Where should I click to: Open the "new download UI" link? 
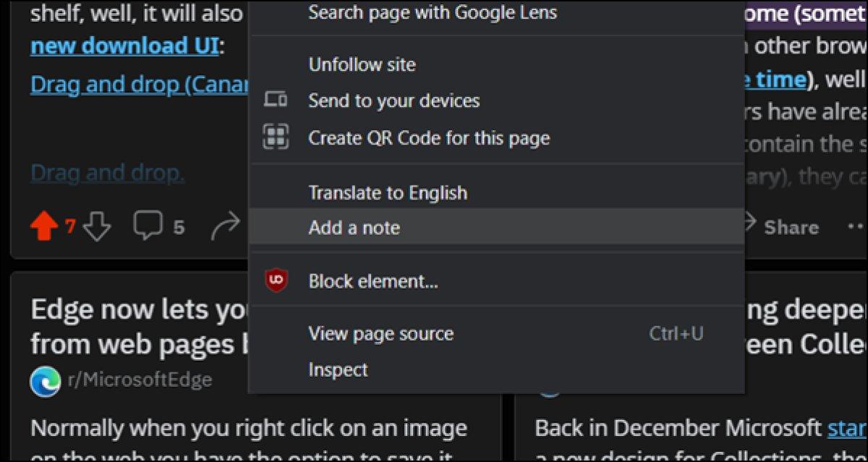point(125,46)
